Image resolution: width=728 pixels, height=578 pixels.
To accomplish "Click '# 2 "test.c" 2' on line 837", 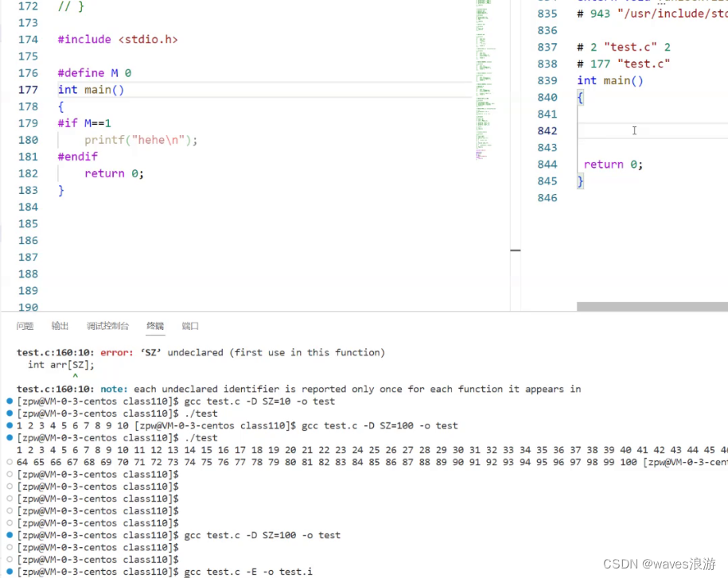I will [624, 47].
